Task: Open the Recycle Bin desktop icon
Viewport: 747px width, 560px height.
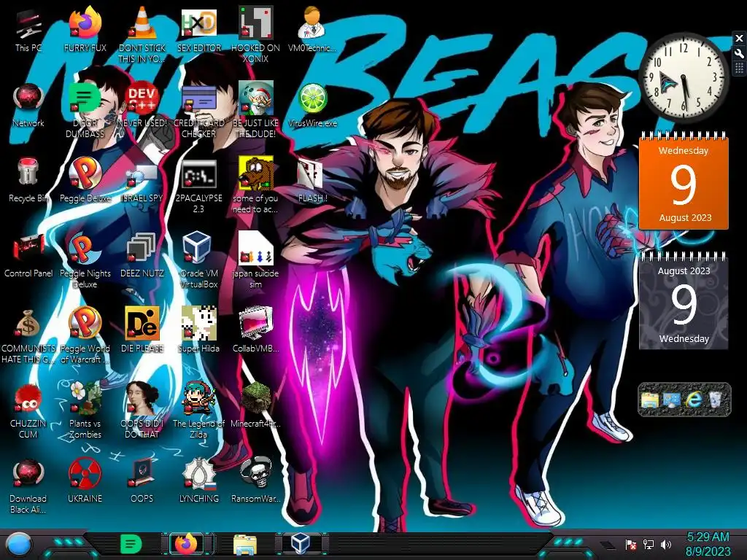Action: (x=28, y=181)
